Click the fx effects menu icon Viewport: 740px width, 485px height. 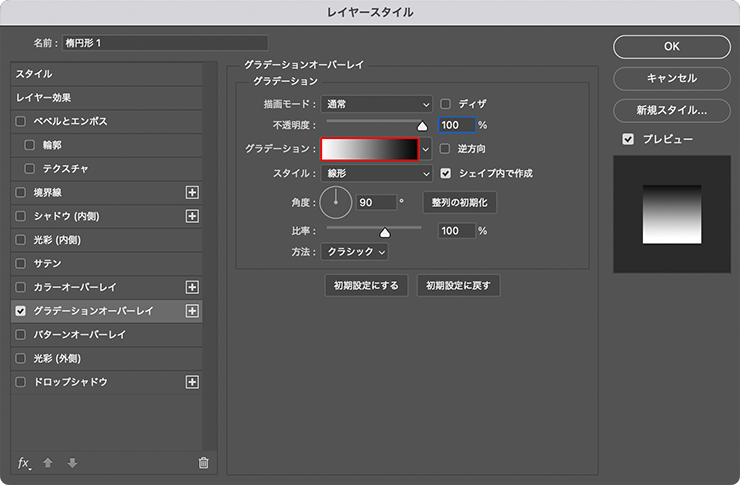click(25, 462)
